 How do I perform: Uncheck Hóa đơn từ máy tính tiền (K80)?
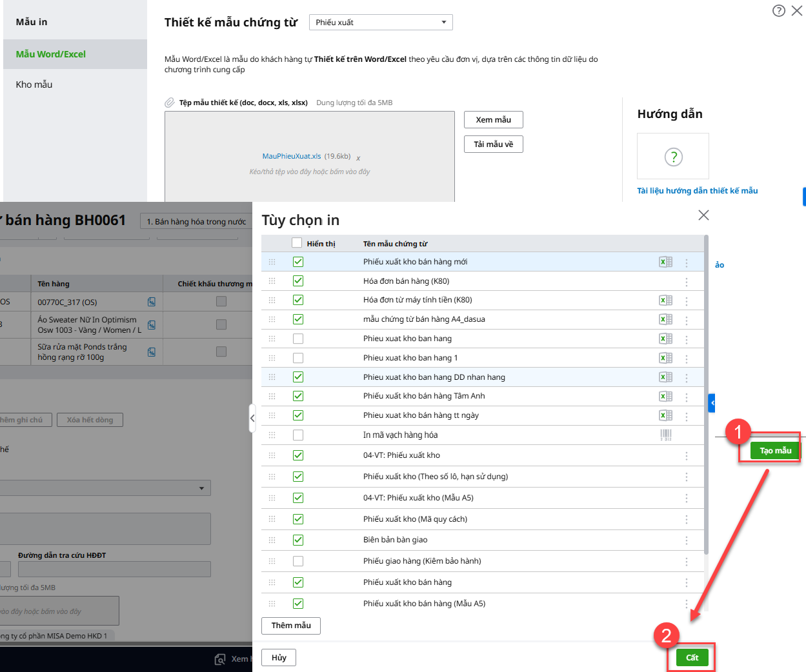click(297, 300)
